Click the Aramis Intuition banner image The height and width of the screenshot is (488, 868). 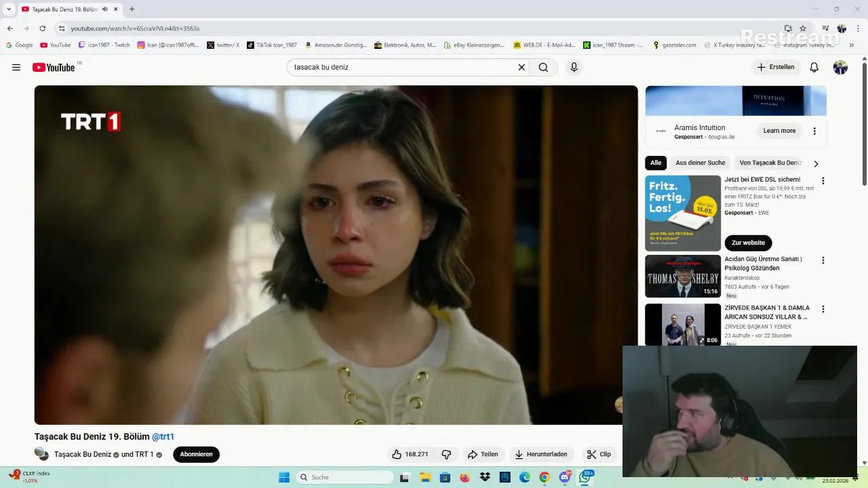tap(736, 100)
